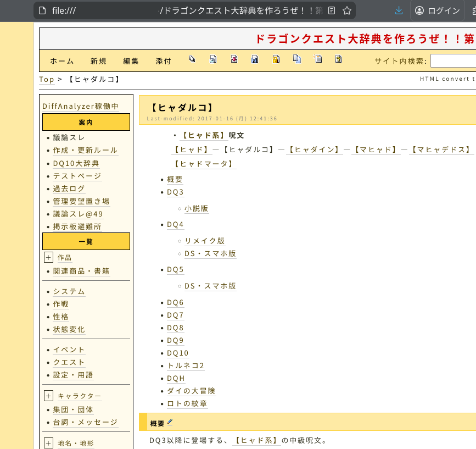
Task: Open the backup icon with clock
Action: [x=213, y=59]
